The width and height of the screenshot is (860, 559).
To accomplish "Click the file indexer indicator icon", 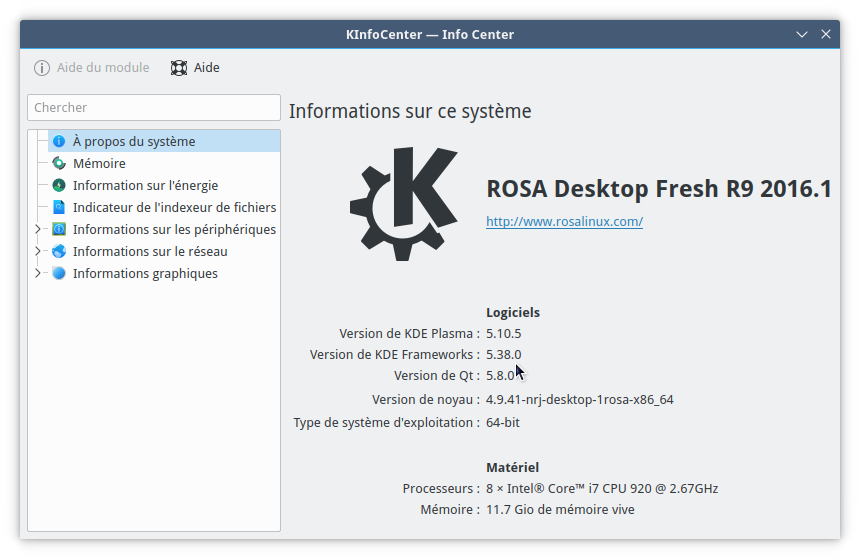I will click(x=59, y=207).
